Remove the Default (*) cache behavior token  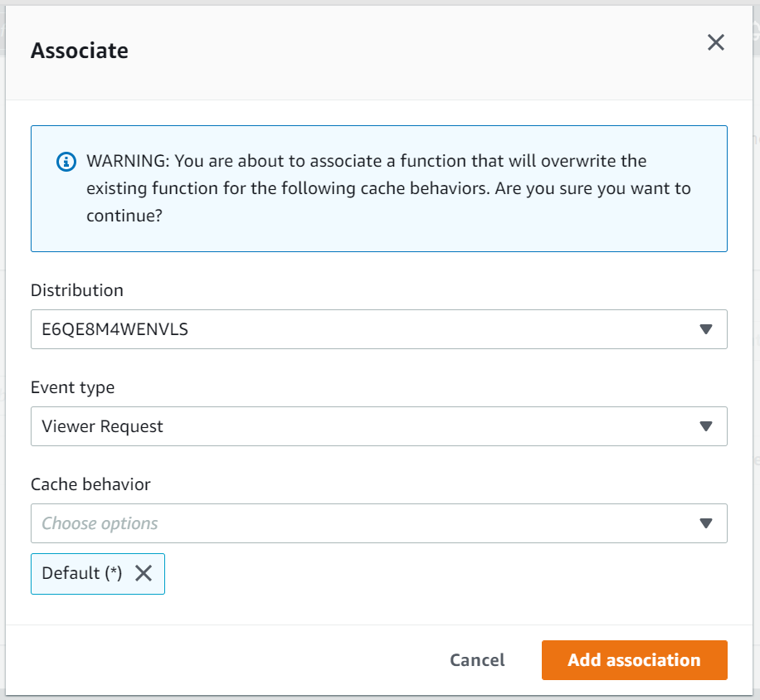(144, 573)
